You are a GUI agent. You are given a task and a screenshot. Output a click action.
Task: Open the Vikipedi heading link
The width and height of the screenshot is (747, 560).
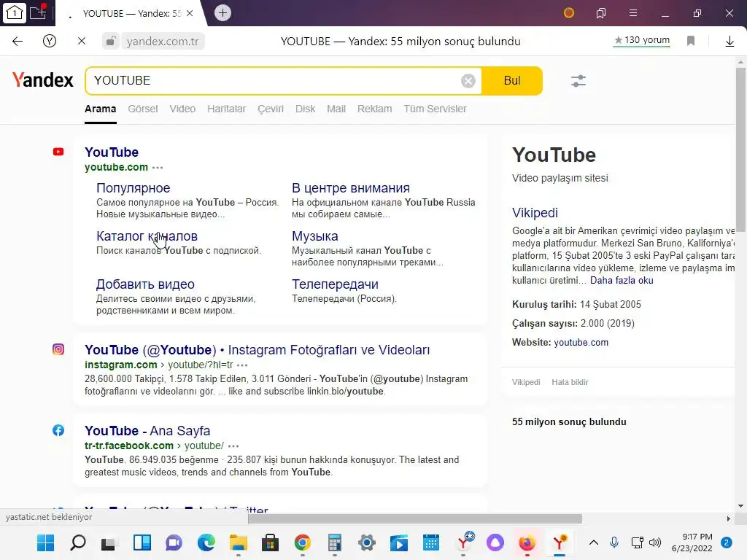tap(535, 213)
